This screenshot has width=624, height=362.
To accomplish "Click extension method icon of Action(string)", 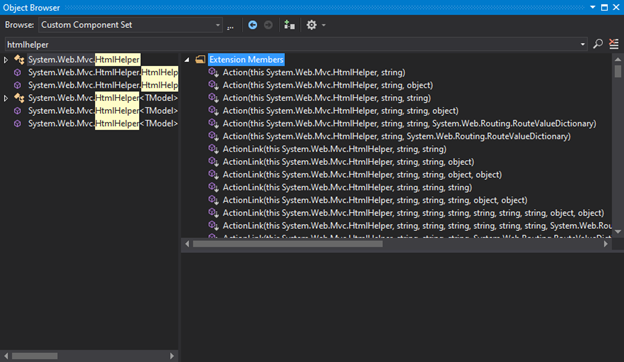I will coord(213,72).
